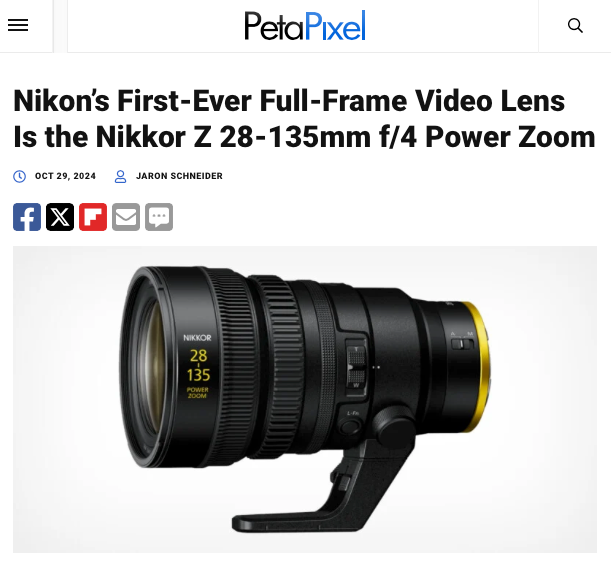Click the A/M switch on lens photo
Viewport: 611px width, 567px height.
click(x=463, y=341)
